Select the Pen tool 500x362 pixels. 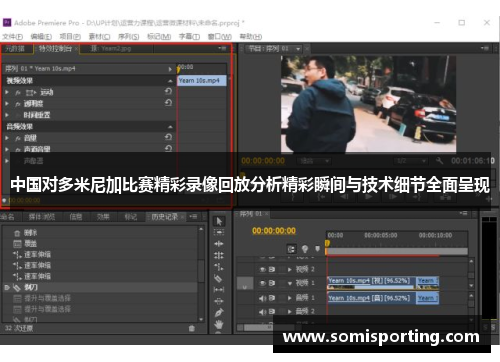pyautogui.click(x=219, y=312)
